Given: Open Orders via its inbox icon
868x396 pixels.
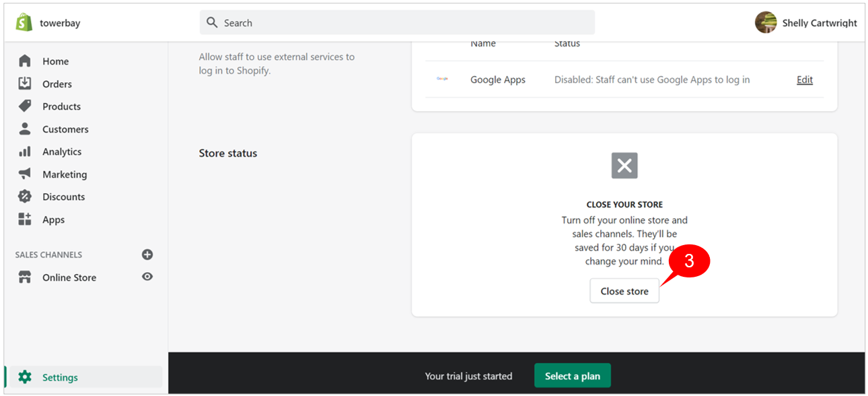Looking at the screenshot, I should pyautogui.click(x=25, y=84).
